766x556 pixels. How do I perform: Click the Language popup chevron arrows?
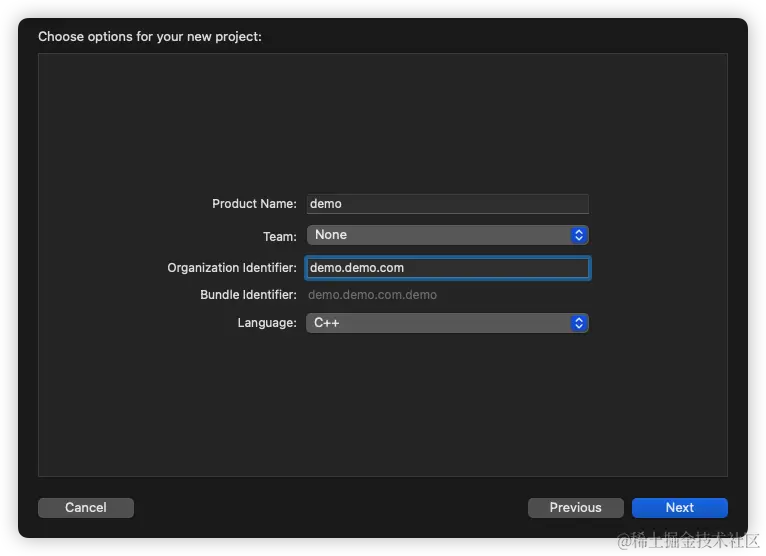coord(578,323)
